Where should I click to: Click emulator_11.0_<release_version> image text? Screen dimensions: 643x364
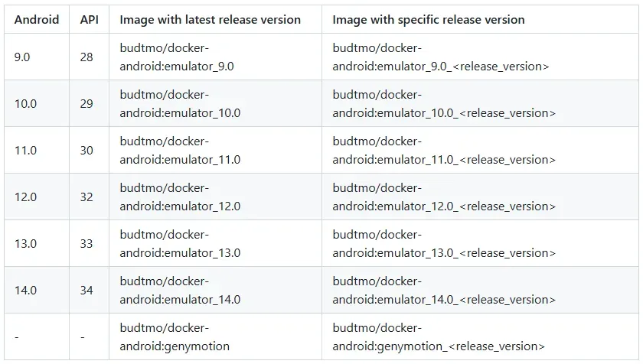tap(444, 151)
